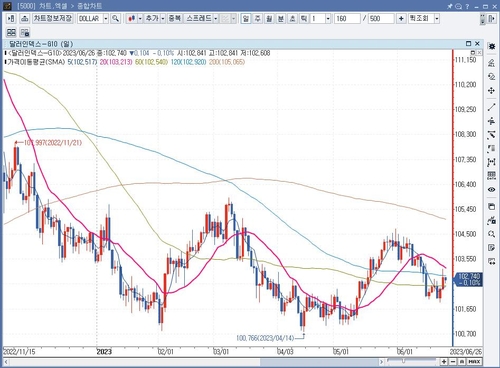
Task: Click the 5-period SMA value label
Action: pos(82,62)
